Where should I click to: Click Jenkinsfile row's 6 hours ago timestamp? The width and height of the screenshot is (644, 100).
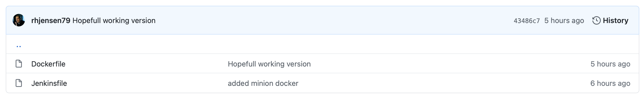[x=610, y=83]
